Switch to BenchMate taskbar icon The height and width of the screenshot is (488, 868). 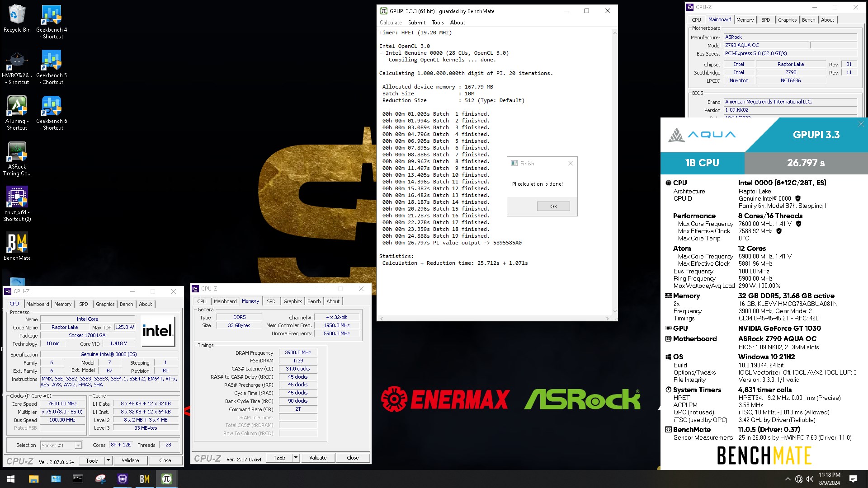click(x=144, y=479)
